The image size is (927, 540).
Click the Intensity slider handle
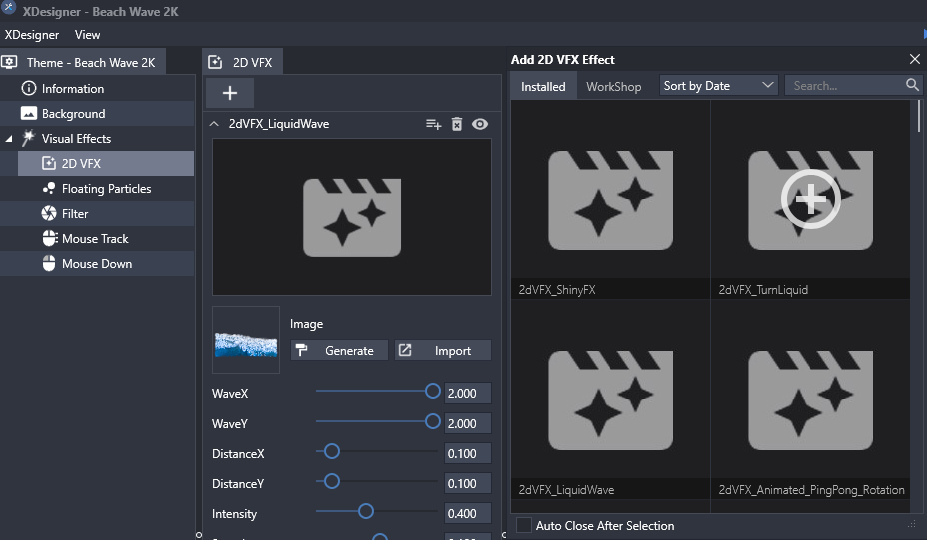366,512
